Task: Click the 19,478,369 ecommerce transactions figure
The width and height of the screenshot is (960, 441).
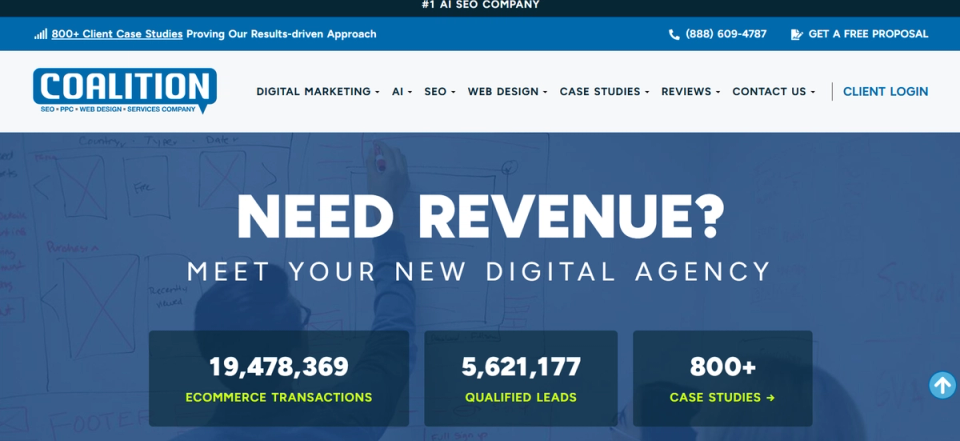Action: pos(279,367)
